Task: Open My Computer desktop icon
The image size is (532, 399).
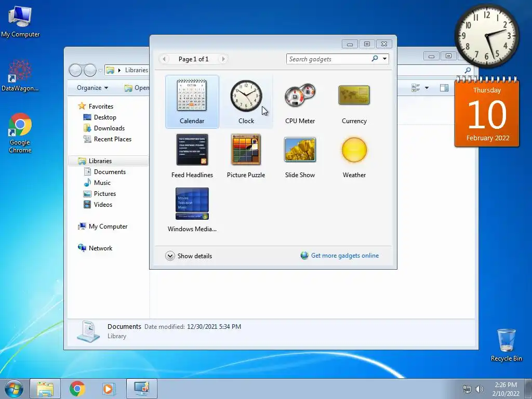Action: [x=20, y=22]
